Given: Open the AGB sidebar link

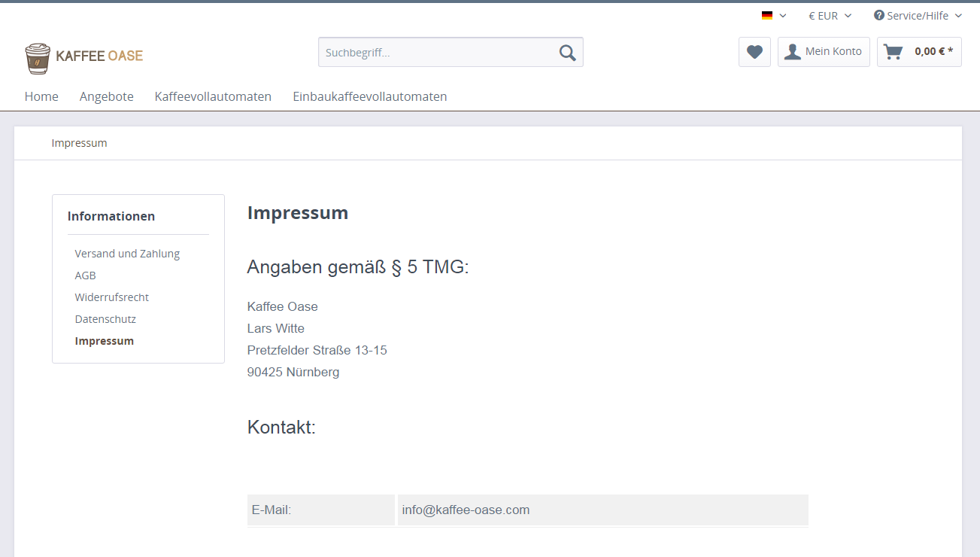Looking at the screenshot, I should click(x=86, y=275).
